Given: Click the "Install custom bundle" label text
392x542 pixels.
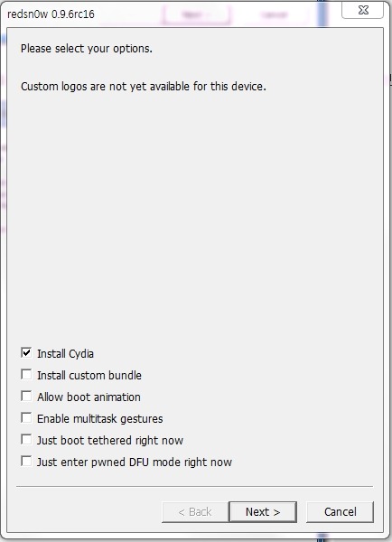Looking at the screenshot, I should coord(89,376).
